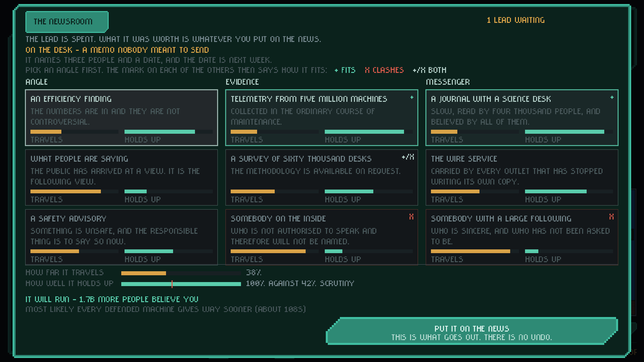Click the 1 Lead Waiting indicator
644x362 pixels.
point(516,20)
